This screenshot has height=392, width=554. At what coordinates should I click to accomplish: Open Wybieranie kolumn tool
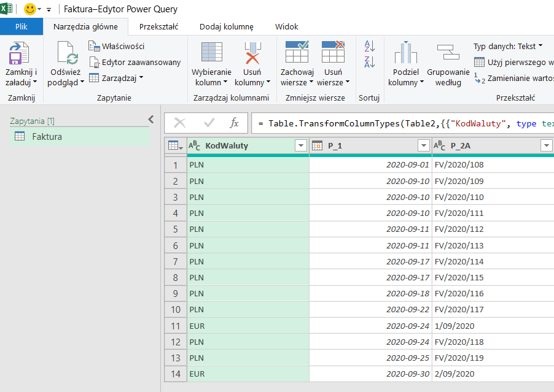(x=211, y=55)
